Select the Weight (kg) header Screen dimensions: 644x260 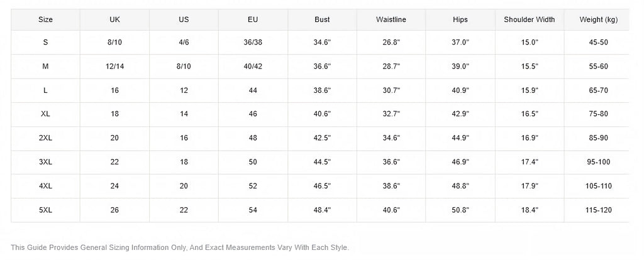[599, 19]
